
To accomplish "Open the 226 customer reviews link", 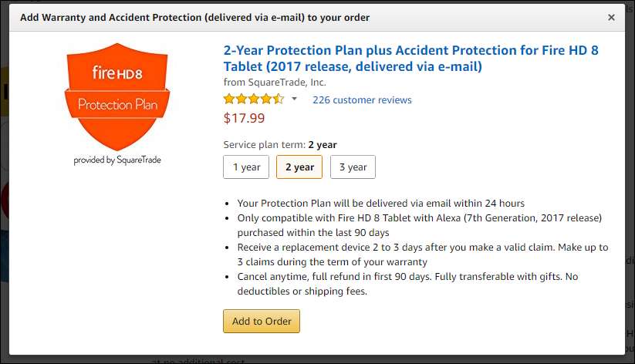I will (362, 100).
